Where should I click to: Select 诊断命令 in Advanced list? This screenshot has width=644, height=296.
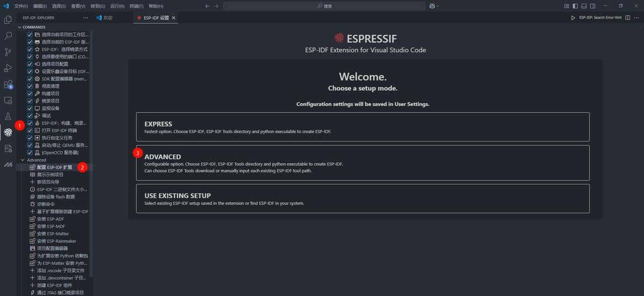coord(46,204)
